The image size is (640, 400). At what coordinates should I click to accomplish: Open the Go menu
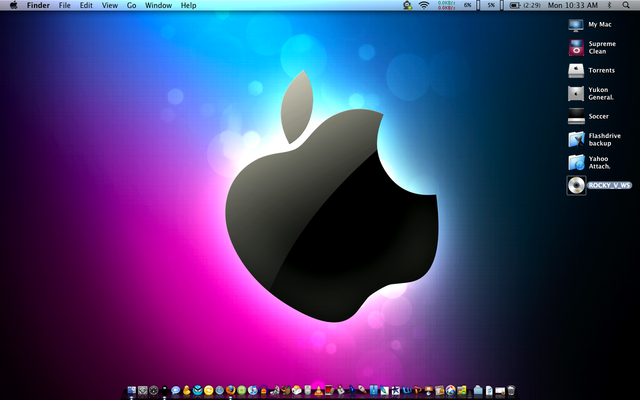131,5
